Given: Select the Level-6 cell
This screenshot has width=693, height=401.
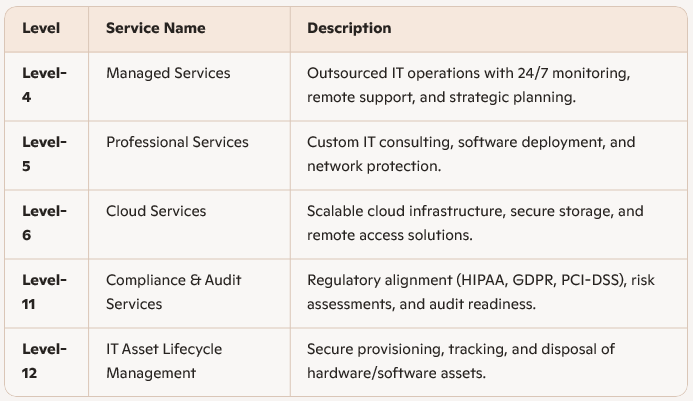Looking at the screenshot, I should tap(44, 223).
